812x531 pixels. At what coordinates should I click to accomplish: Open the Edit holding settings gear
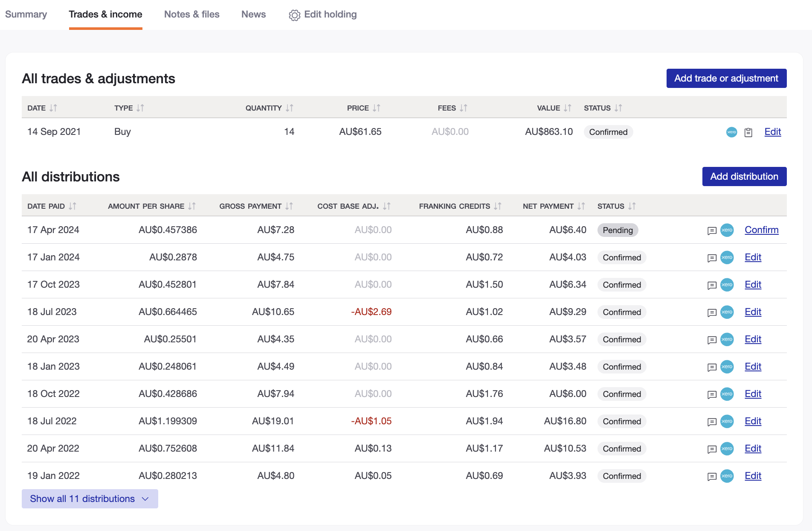294,14
